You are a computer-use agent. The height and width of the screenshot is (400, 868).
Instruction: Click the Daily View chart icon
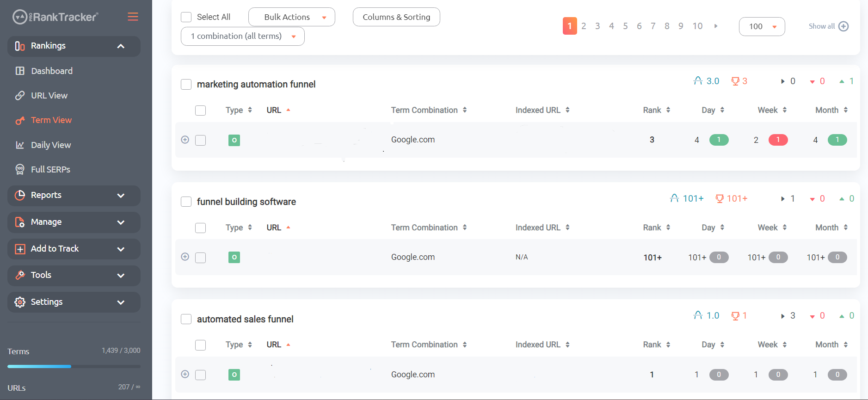coord(20,145)
